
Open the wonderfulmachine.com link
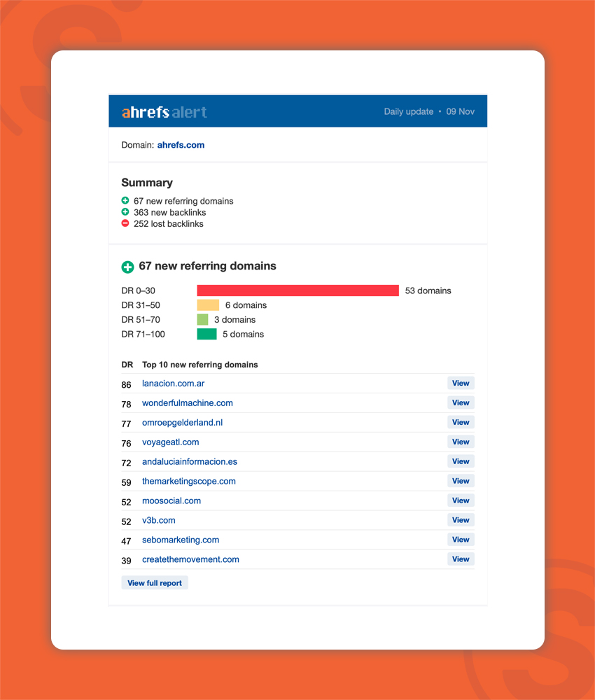pyautogui.click(x=188, y=403)
